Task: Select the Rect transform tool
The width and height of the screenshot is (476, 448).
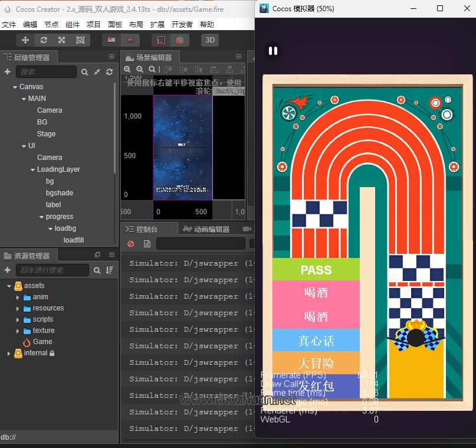Action: pyautogui.click(x=80, y=40)
